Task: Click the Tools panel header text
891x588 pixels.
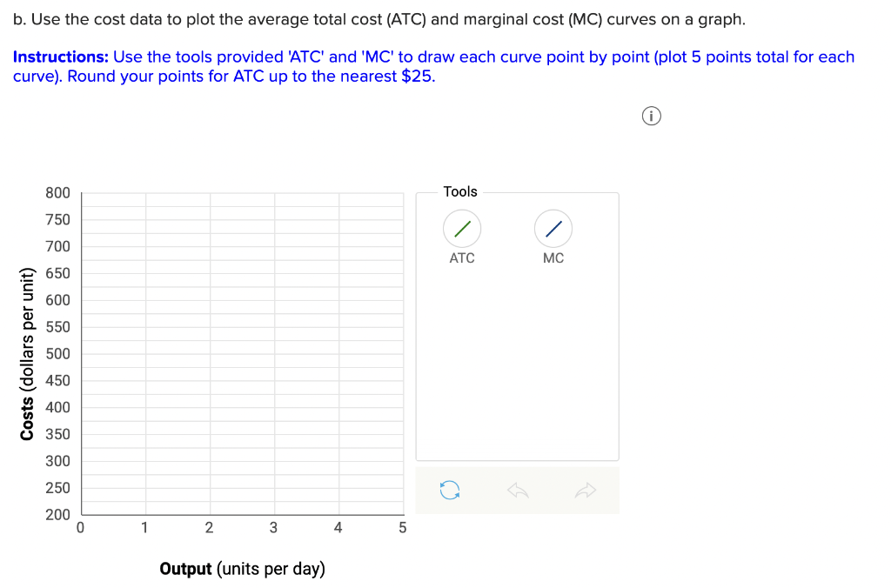Action: pos(460,191)
